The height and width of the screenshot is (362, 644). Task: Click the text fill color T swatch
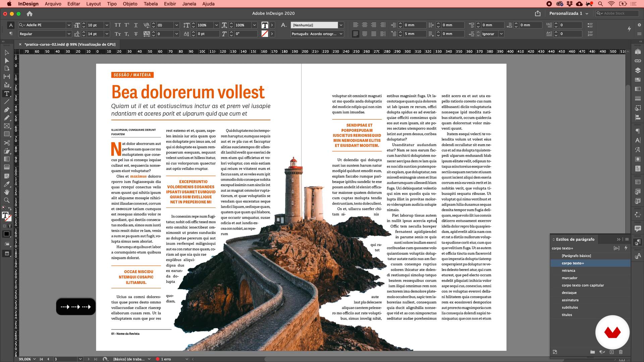point(265,25)
